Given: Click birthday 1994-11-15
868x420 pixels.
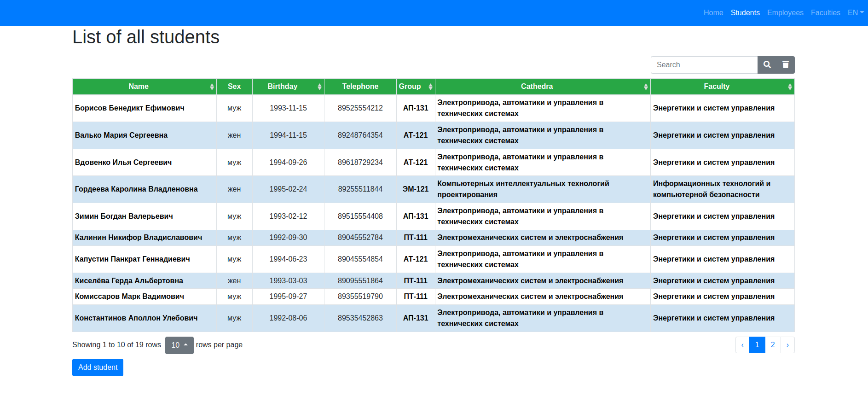Looking at the screenshot, I should coord(288,135).
